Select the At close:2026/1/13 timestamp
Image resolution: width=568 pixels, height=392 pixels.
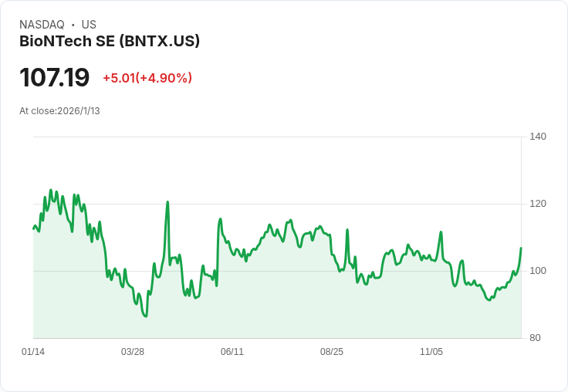point(59,111)
